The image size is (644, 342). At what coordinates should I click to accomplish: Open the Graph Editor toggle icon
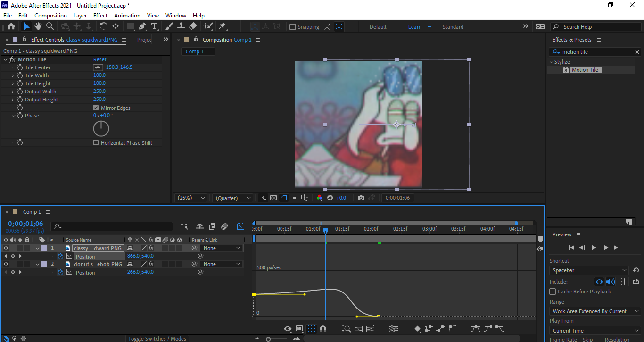[240, 226]
